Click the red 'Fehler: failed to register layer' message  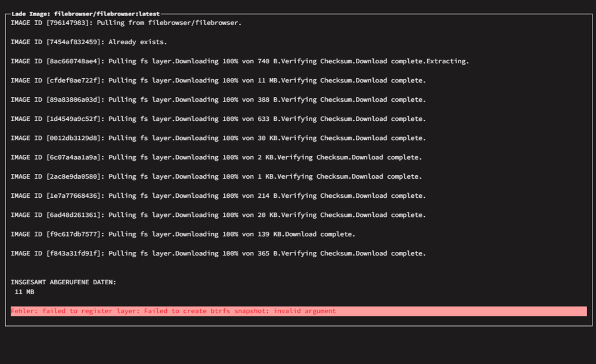point(299,311)
